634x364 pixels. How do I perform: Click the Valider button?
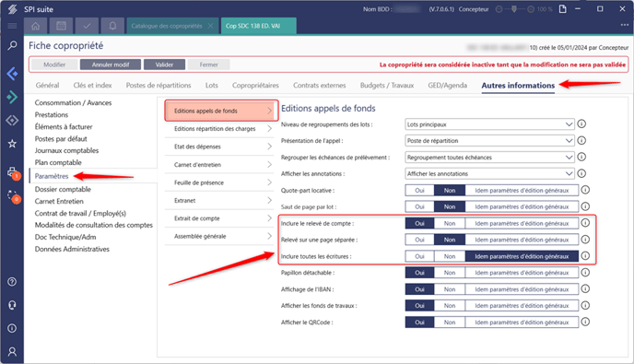[x=164, y=65]
